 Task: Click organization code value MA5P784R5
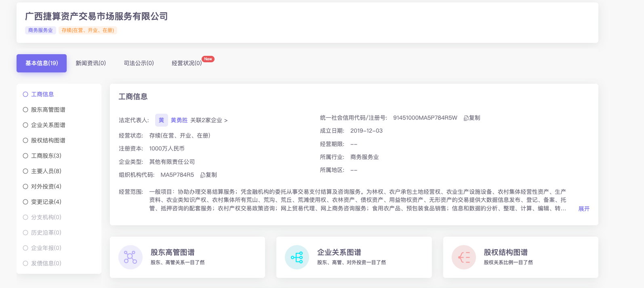[177, 175]
